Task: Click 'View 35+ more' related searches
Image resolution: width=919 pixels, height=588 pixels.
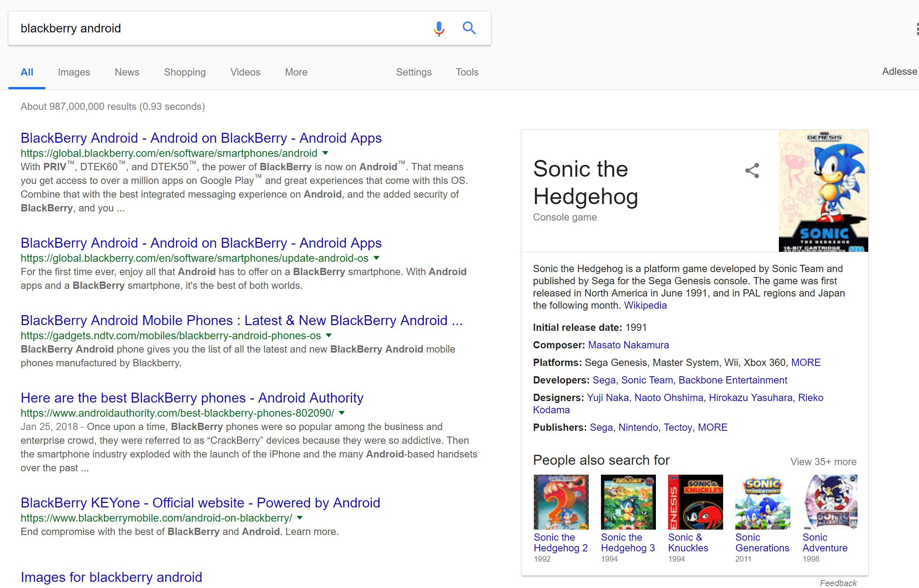Action: click(x=823, y=462)
